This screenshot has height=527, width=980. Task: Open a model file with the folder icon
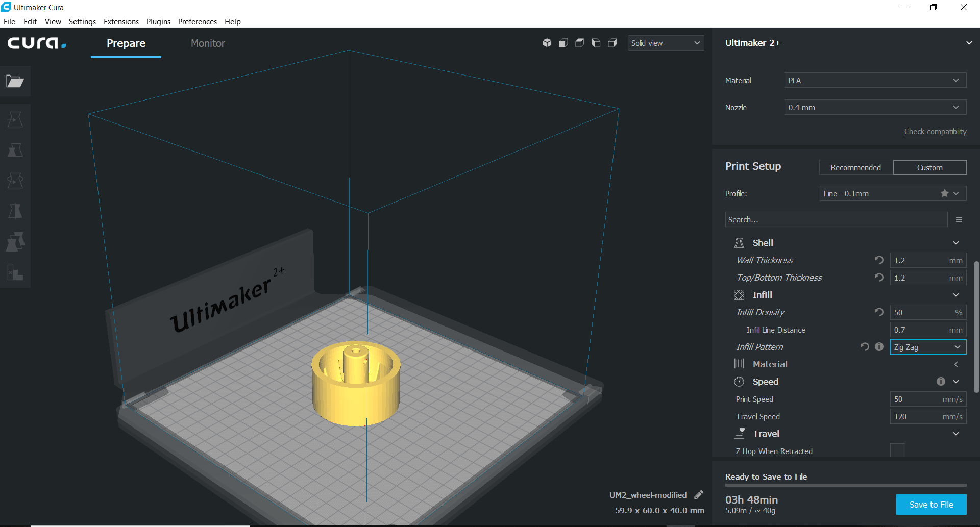click(x=15, y=81)
